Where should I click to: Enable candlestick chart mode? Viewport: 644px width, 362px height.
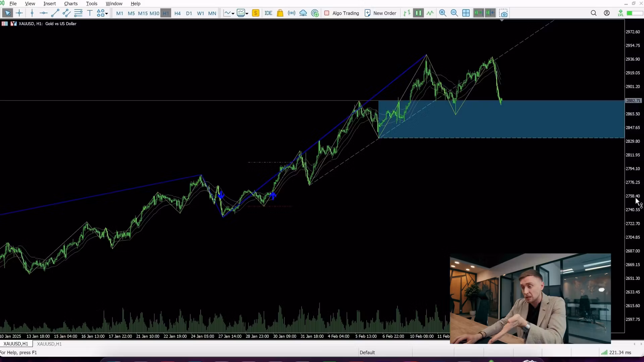419,13
